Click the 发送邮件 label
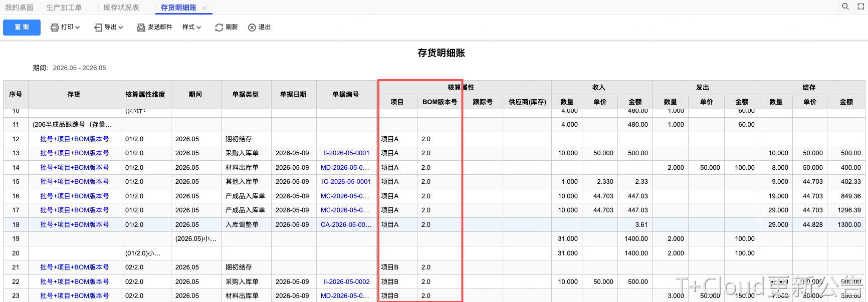 pyautogui.click(x=160, y=27)
